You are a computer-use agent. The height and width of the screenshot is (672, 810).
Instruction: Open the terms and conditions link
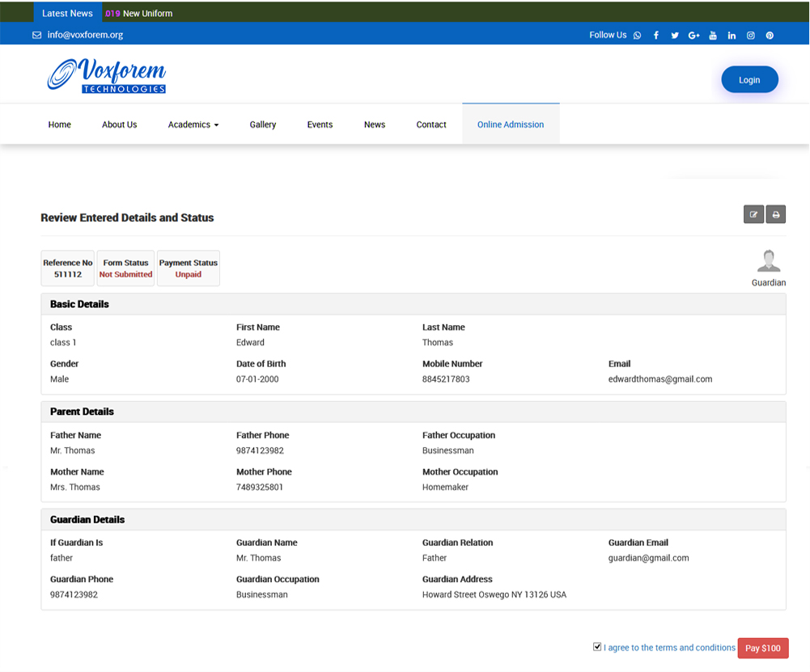pos(670,648)
